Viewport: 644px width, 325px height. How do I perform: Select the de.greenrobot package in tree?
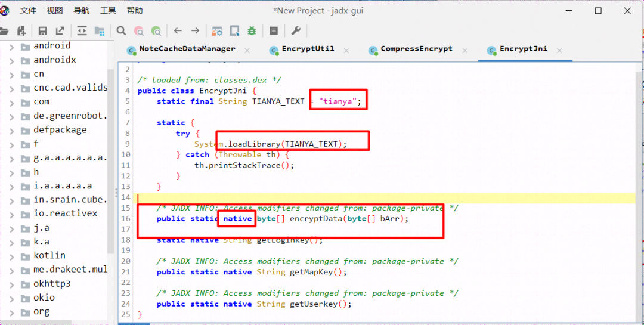coord(70,116)
